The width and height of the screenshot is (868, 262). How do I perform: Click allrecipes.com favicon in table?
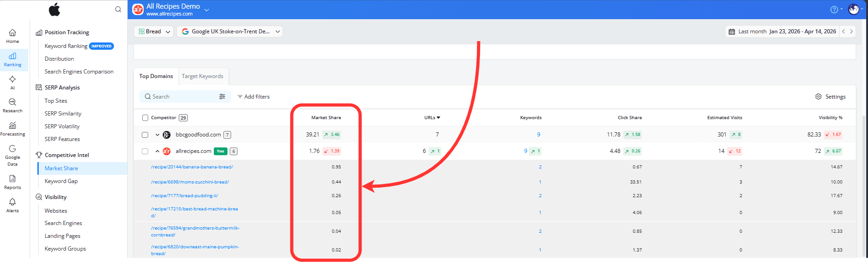[167, 151]
